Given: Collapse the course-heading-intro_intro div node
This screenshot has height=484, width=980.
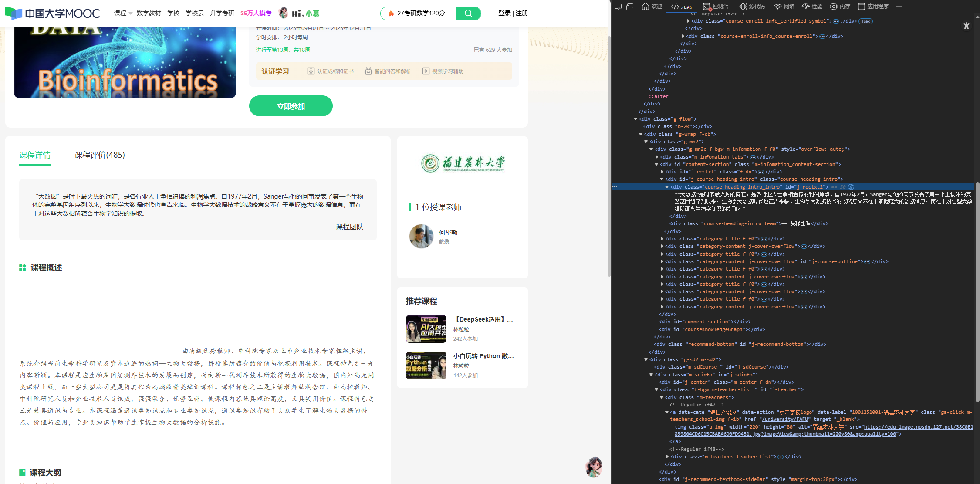Looking at the screenshot, I should pos(667,187).
